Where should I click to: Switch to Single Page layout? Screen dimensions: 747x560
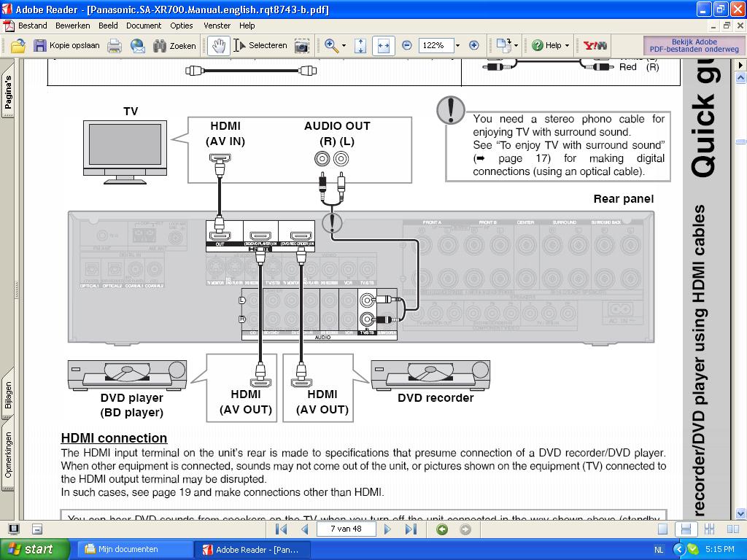click(662, 529)
